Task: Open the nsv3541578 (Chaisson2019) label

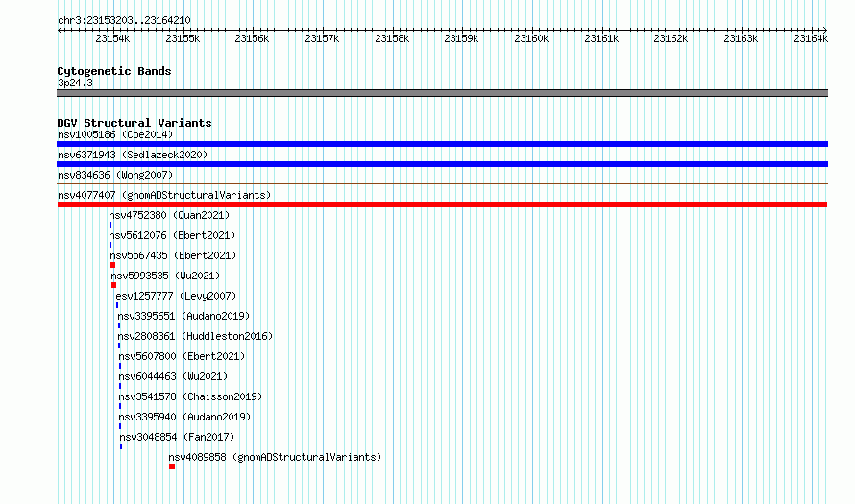Action: (190, 396)
